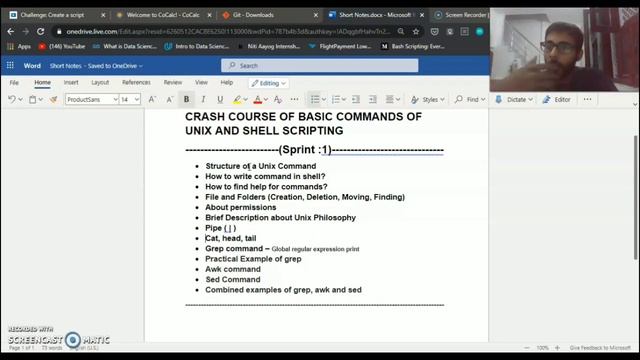
Task: Open more font options ellipsis
Action: coord(294,99)
